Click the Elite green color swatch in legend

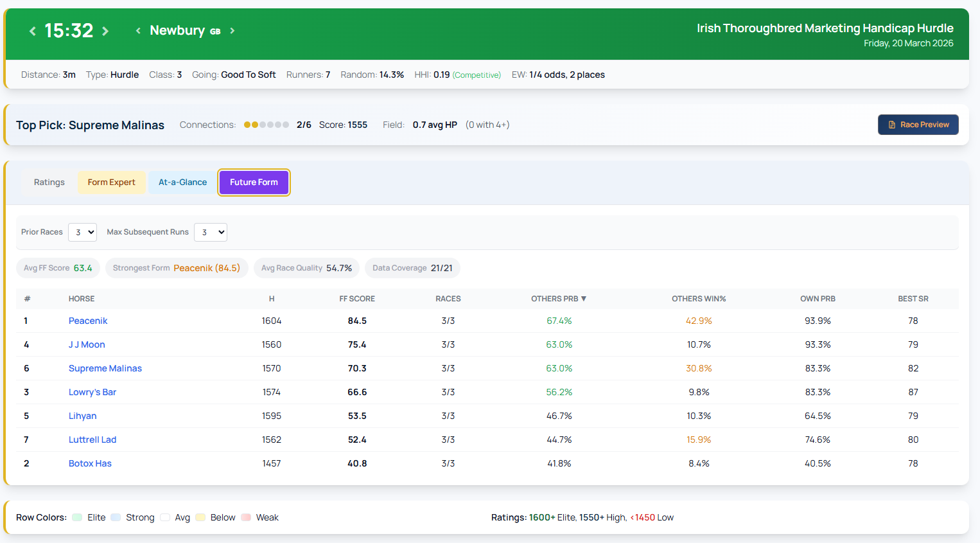[78, 517]
